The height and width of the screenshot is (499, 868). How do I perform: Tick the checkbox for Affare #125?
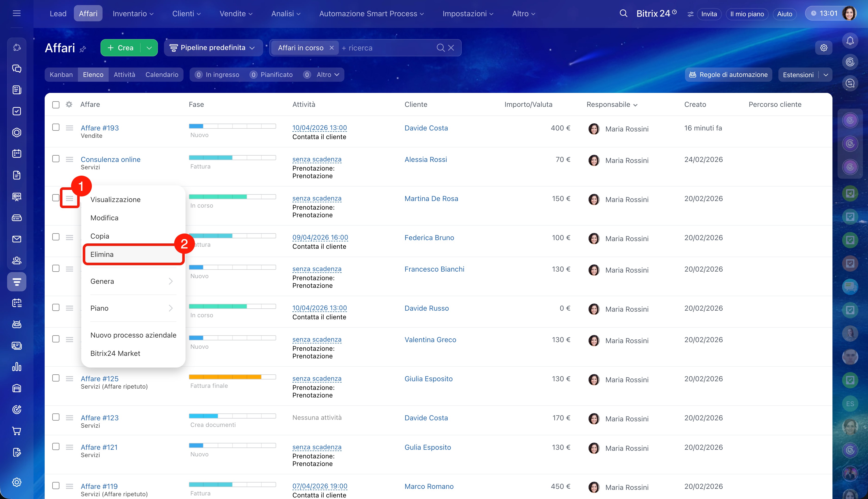pos(56,378)
